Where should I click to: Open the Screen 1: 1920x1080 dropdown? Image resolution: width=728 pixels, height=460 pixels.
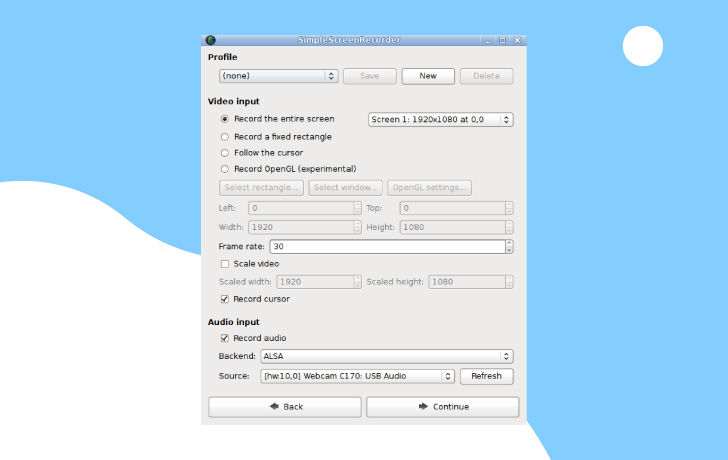(441, 119)
